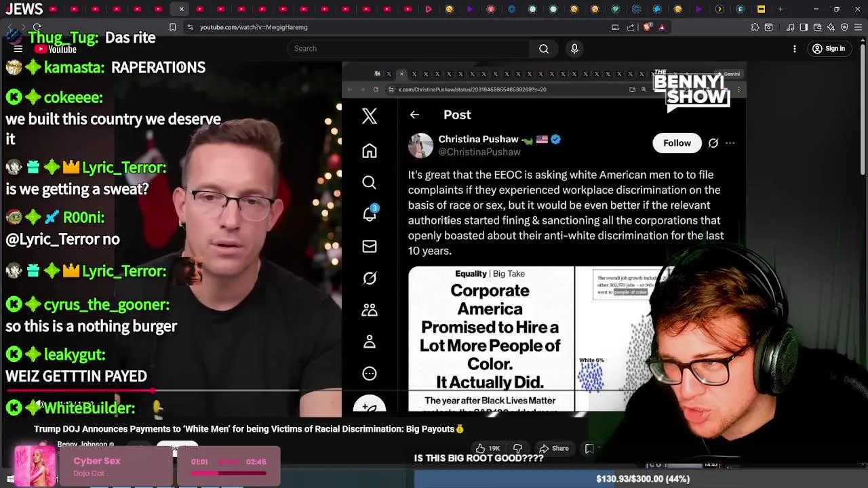Select the youtube.com address bar URL
This screenshot has width=868, height=488.
click(254, 27)
